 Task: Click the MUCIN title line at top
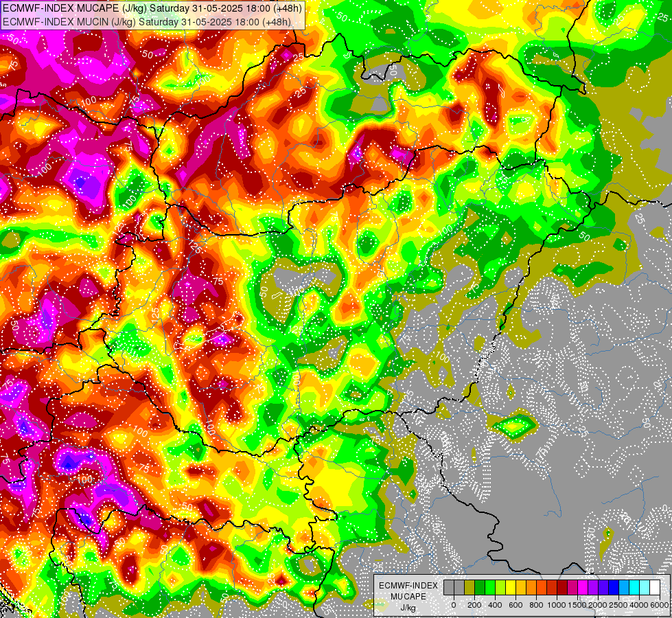(x=147, y=22)
